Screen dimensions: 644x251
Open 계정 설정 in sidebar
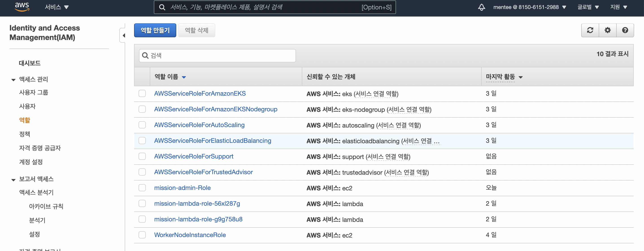pyautogui.click(x=31, y=162)
